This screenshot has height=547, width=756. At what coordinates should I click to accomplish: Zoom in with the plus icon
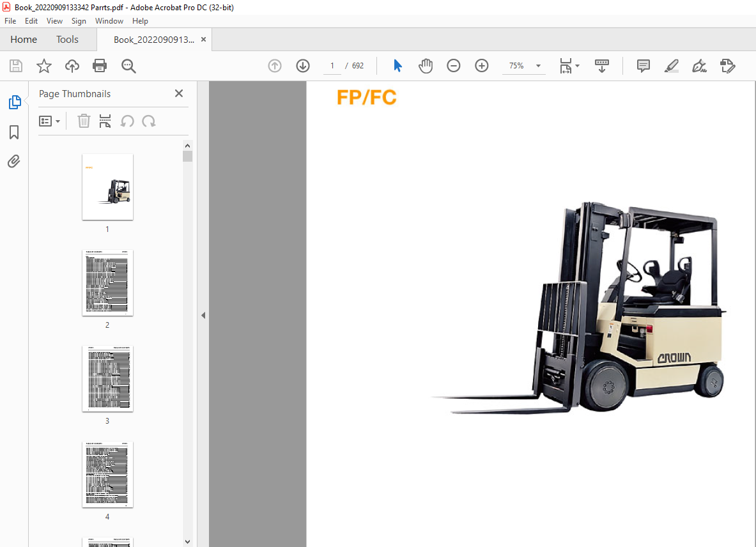click(482, 66)
